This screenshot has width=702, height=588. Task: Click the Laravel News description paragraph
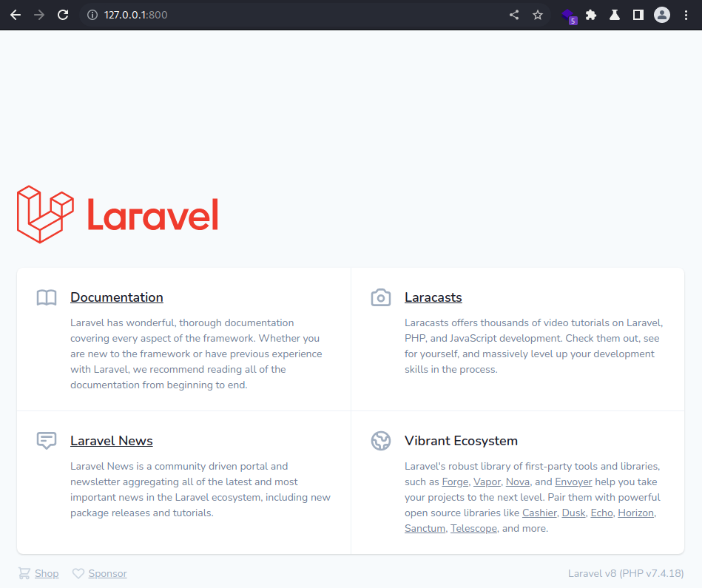coord(200,490)
